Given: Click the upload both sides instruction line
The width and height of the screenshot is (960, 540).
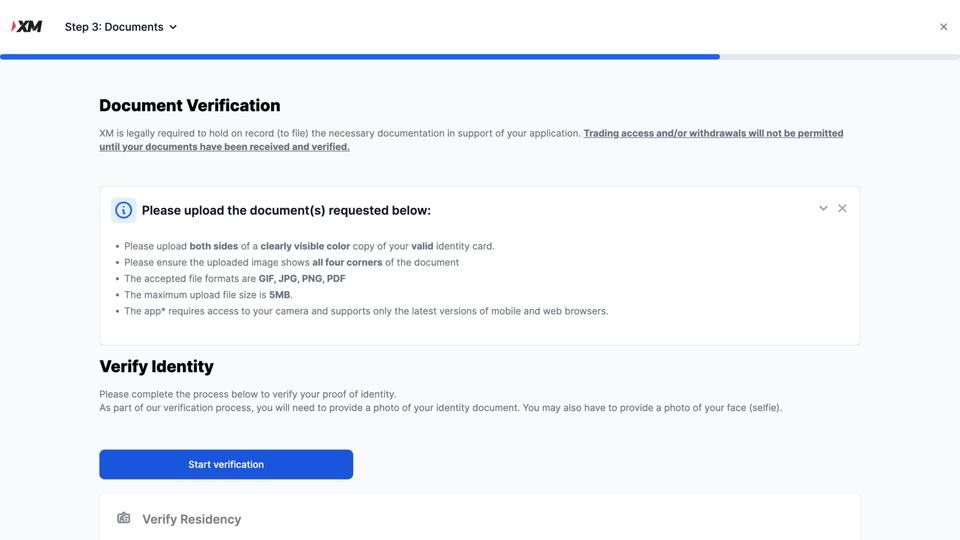Looking at the screenshot, I should pos(309,246).
